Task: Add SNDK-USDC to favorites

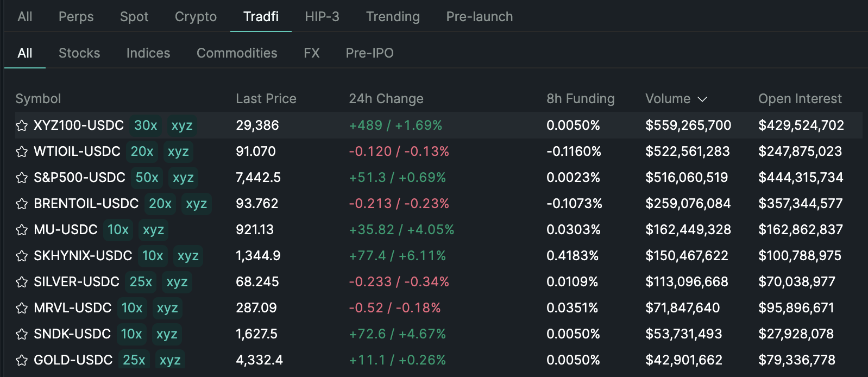Action: (22, 334)
